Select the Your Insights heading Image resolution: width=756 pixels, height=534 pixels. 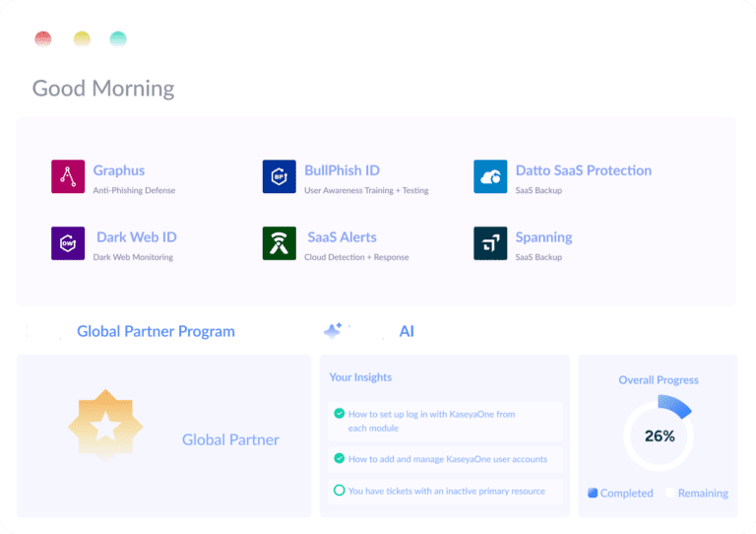pos(359,377)
